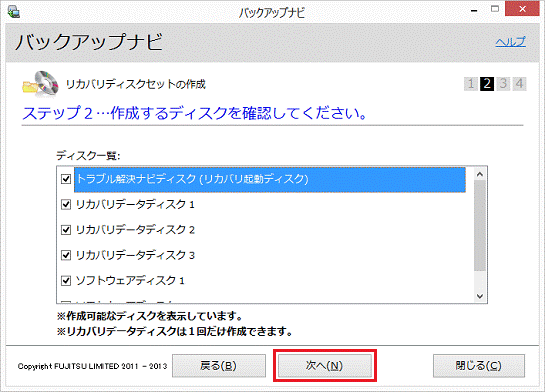Toggle リカバリデータディスク 3 checkbox
The width and height of the screenshot is (545, 392).
66,255
